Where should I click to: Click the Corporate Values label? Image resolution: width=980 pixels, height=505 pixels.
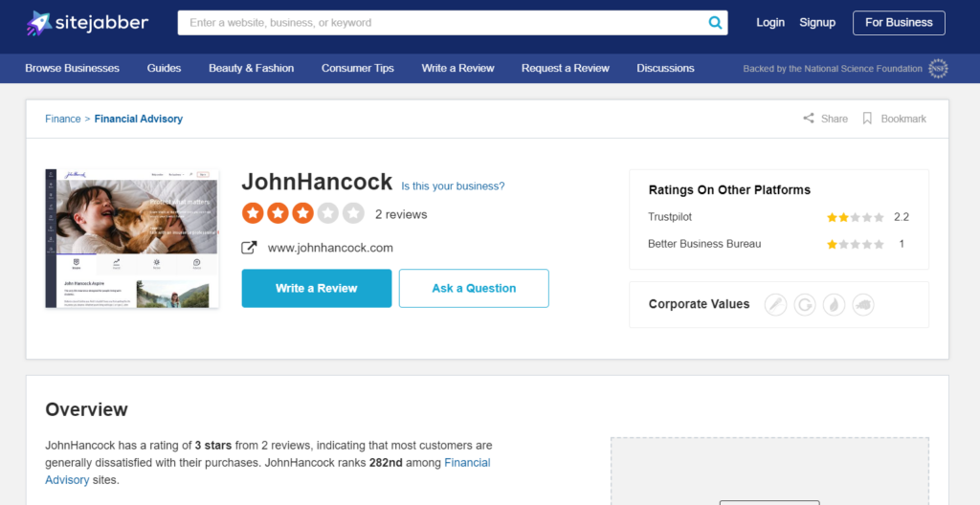coord(699,304)
